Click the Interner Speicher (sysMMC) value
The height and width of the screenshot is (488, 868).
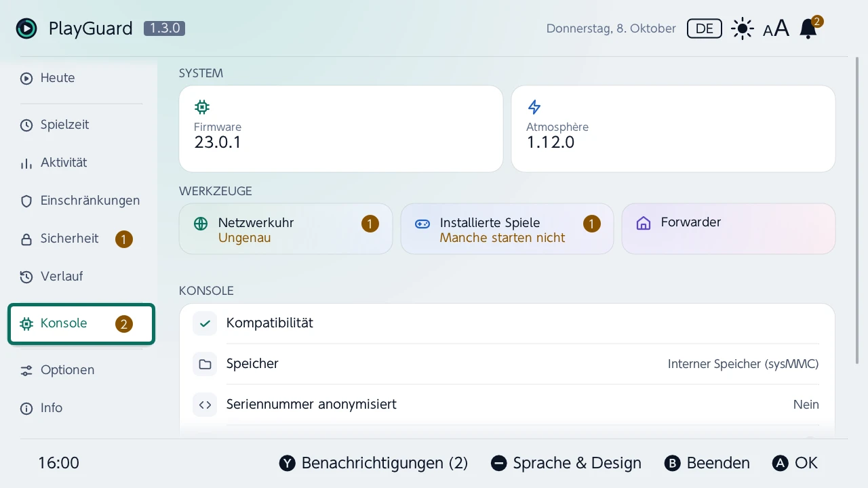pyautogui.click(x=743, y=364)
